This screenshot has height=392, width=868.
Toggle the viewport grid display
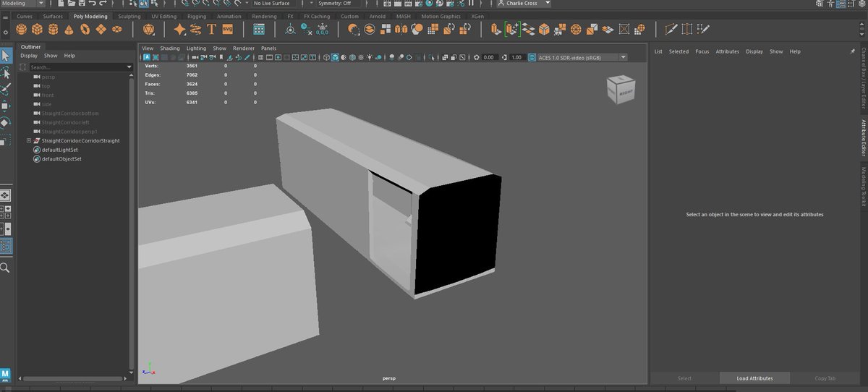[260, 57]
